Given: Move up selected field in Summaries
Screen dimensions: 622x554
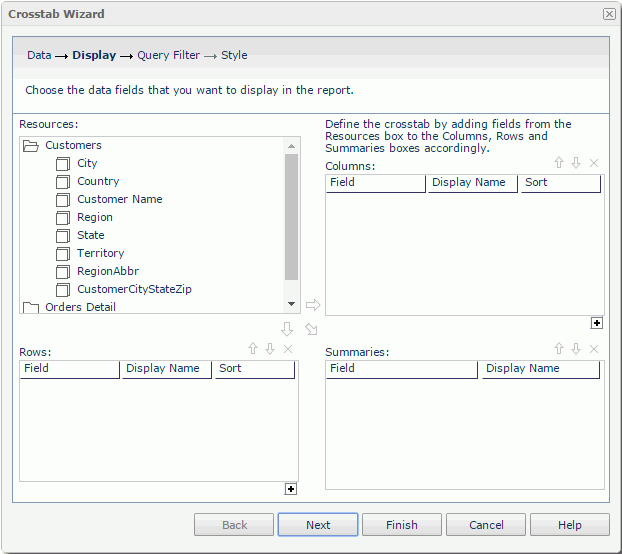Looking at the screenshot, I should [559, 349].
